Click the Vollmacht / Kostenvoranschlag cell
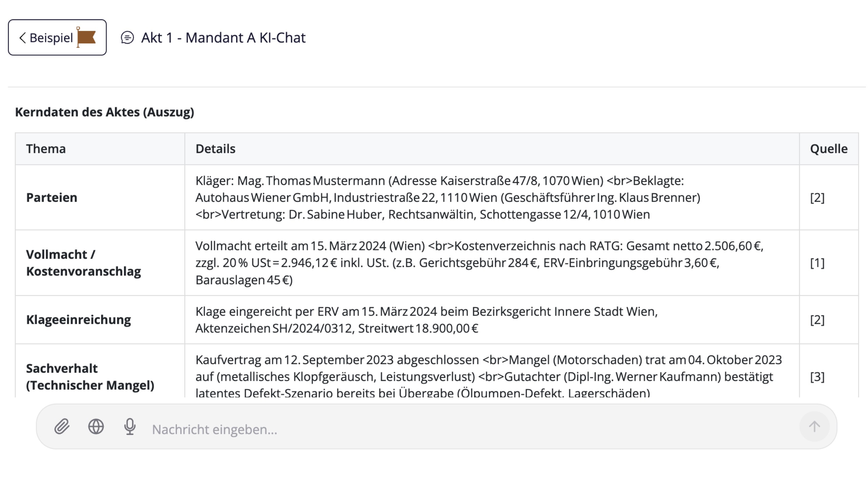 pyautogui.click(x=83, y=263)
